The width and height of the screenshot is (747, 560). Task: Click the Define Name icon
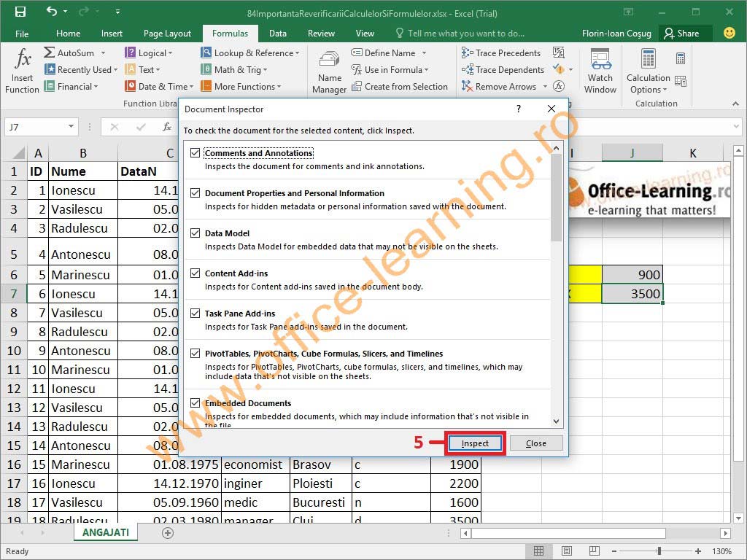tap(356, 52)
